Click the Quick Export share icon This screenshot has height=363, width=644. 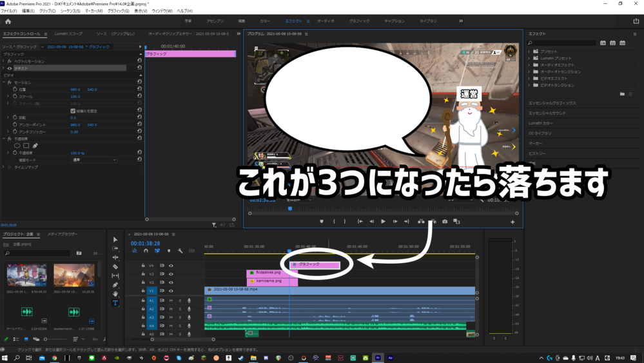coord(636,21)
